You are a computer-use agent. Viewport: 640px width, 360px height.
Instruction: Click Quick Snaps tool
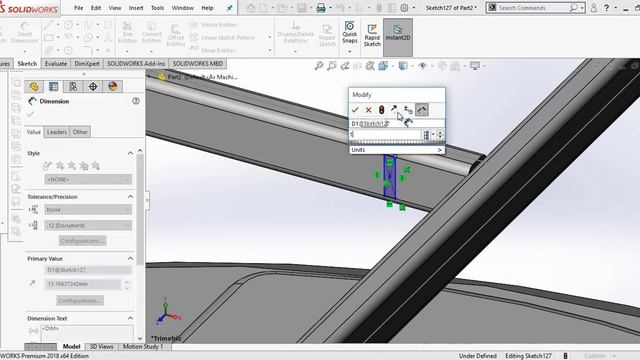[x=350, y=33]
